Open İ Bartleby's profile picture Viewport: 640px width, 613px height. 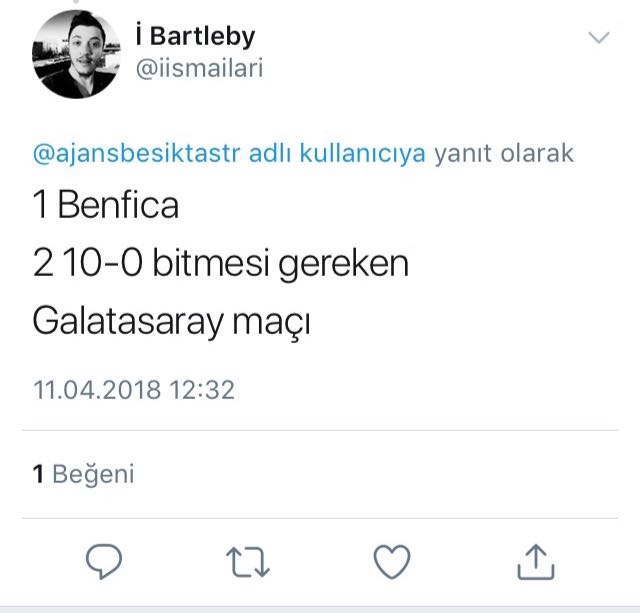[77, 55]
